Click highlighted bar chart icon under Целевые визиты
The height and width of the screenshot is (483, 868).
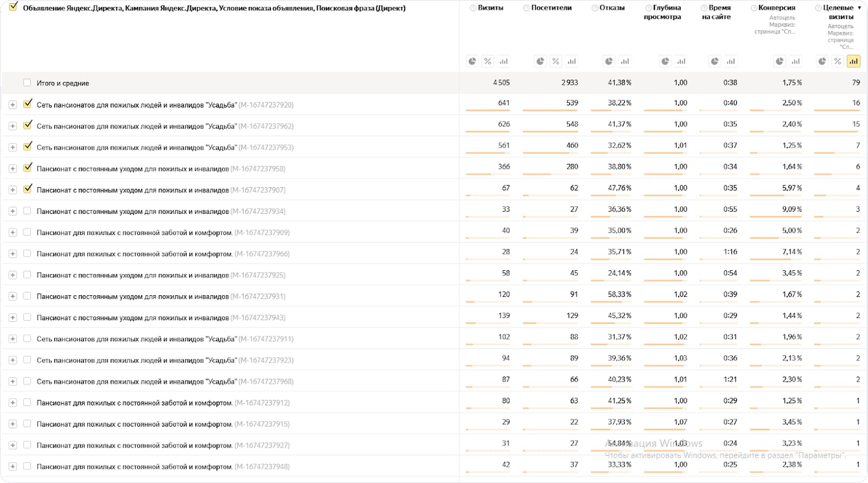click(x=854, y=61)
